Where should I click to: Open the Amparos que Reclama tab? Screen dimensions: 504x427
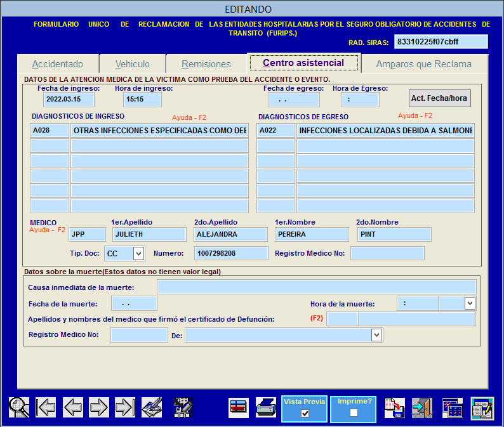(x=424, y=64)
